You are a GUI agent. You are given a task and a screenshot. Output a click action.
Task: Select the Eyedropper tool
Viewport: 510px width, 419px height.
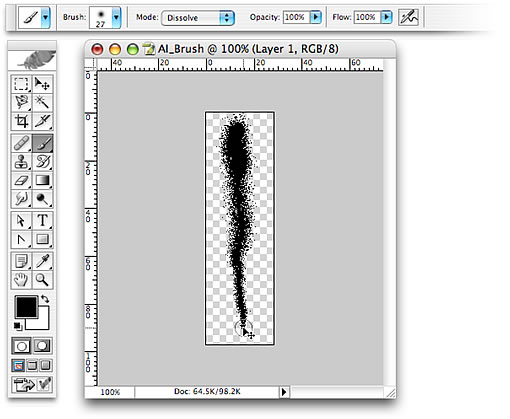pos(42,261)
